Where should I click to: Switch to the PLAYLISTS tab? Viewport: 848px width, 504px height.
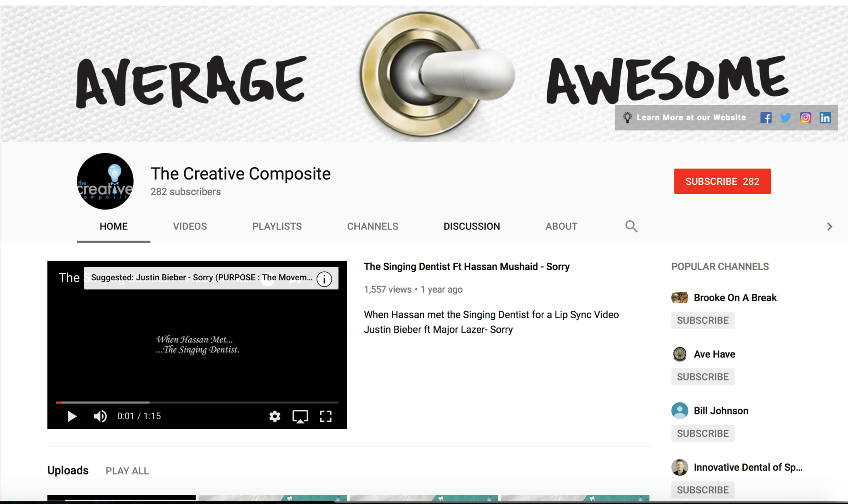coord(277,227)
